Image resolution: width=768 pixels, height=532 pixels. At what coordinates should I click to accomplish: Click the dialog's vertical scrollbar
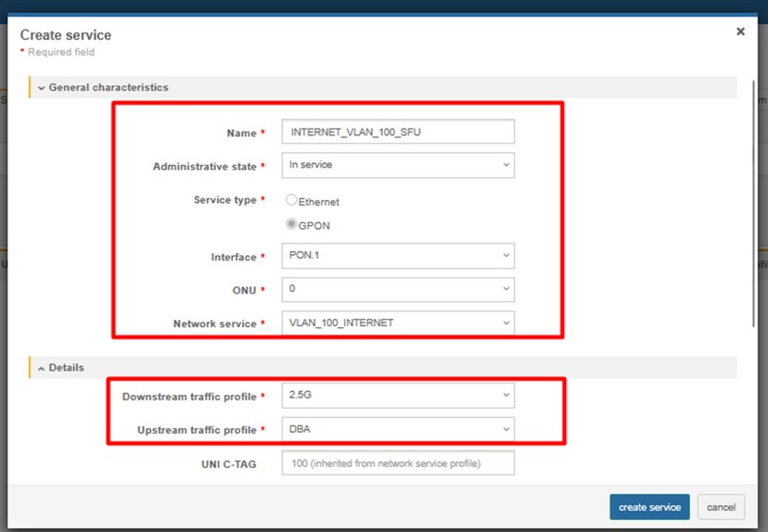point(753,204)
